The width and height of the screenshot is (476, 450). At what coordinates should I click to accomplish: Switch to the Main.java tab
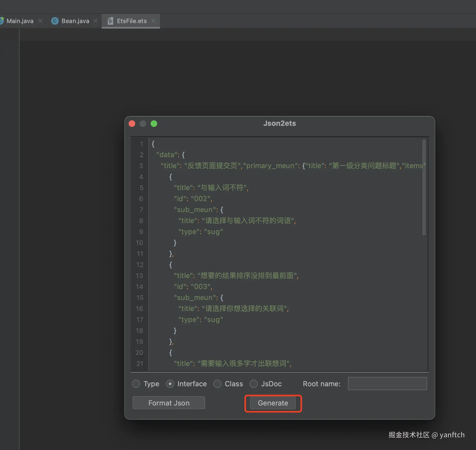pyautogui.click(x=20, y=21)
